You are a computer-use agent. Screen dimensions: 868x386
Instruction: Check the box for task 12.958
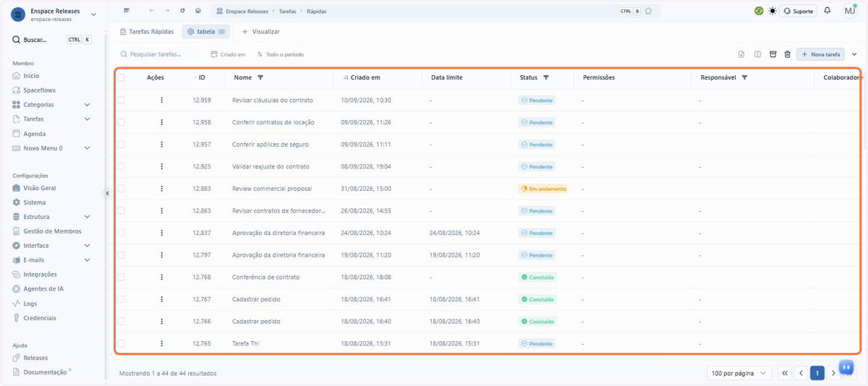pos(121,122)
